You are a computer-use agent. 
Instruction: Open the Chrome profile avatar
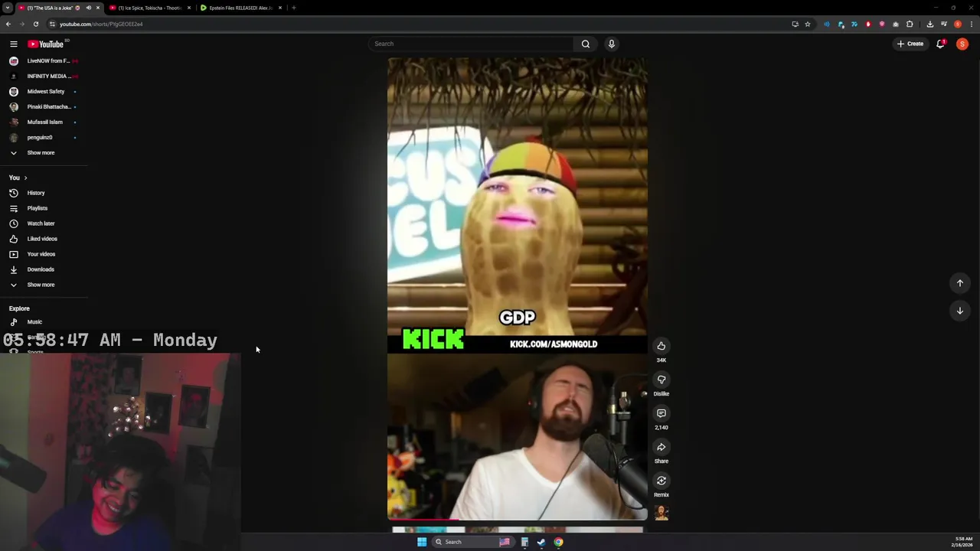[x=958, y=24]
